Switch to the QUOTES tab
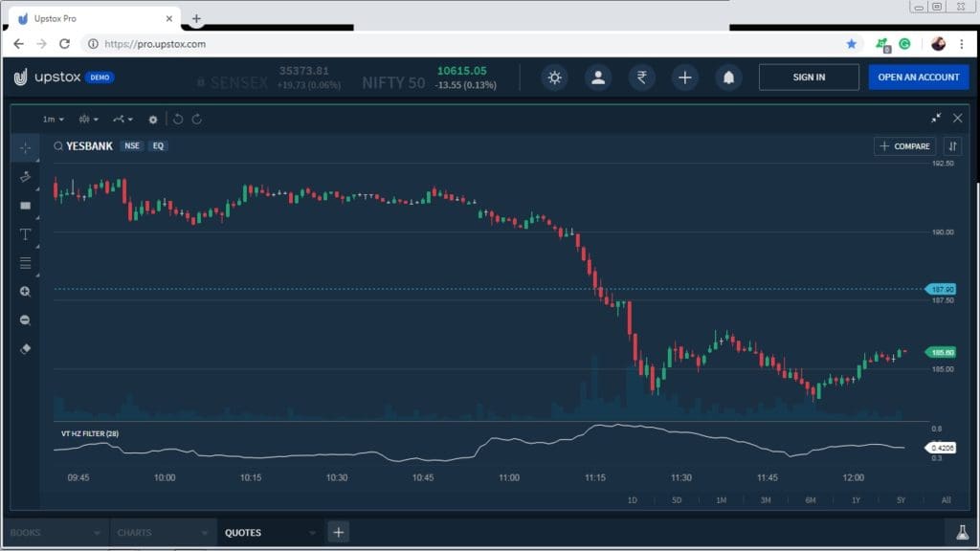Screen dimensions: 980x551 click(x=245, y=531)
